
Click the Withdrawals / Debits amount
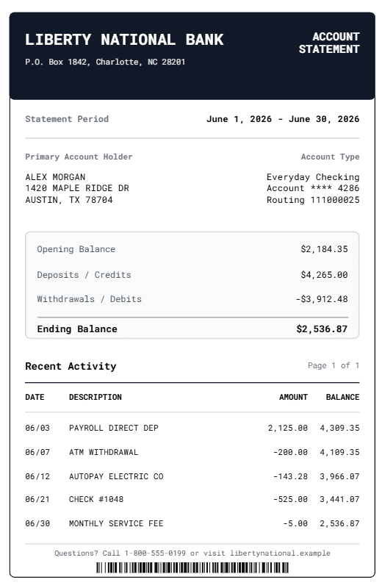[x=322, y=299]
